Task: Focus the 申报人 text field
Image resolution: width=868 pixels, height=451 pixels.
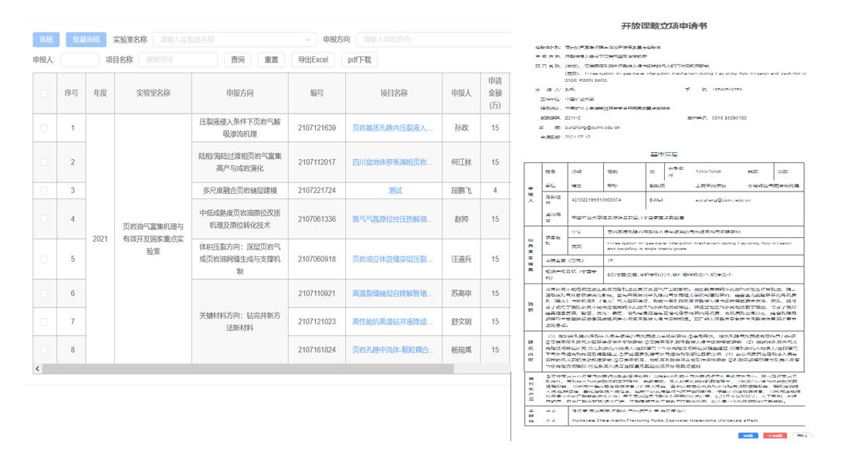Action: pos(79,59)
